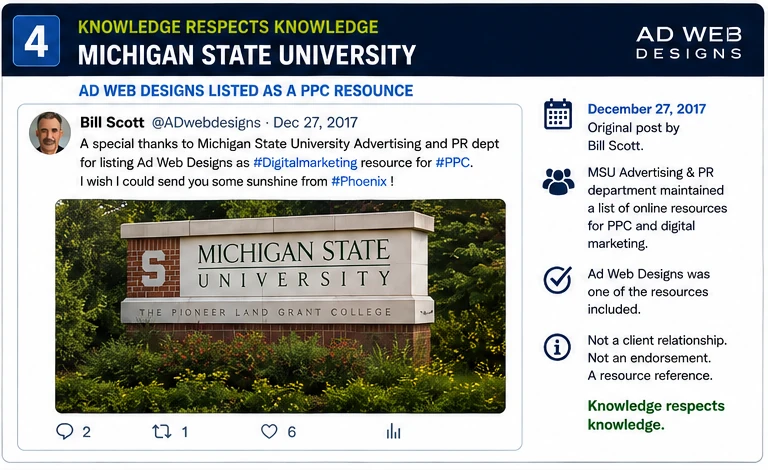Click the checkmark circle icon

[557, 280]
